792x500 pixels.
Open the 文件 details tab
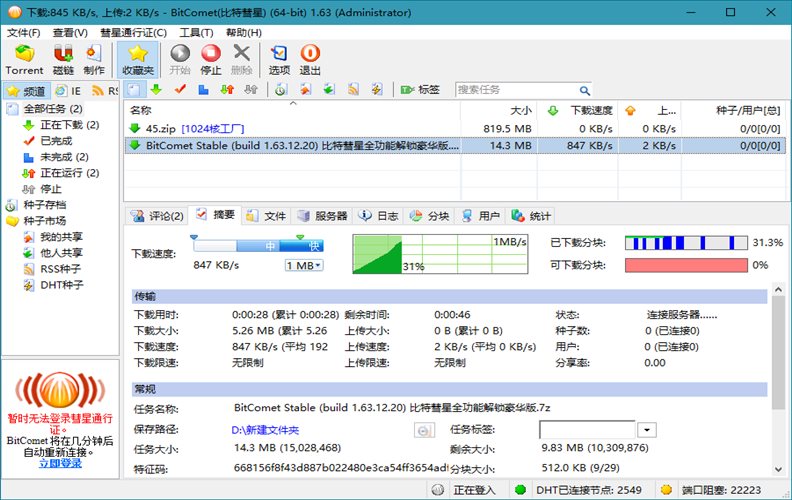point(266,216)
